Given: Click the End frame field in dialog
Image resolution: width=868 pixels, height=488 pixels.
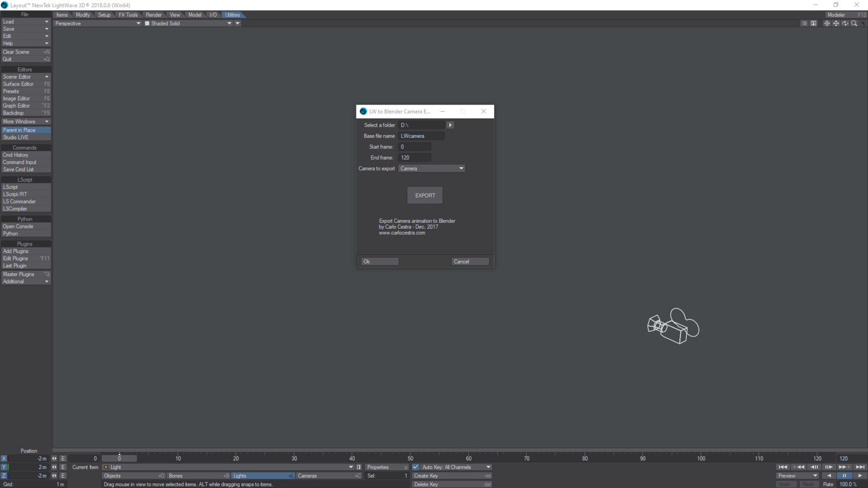Looking at the screenshot, I should point(415,158).
